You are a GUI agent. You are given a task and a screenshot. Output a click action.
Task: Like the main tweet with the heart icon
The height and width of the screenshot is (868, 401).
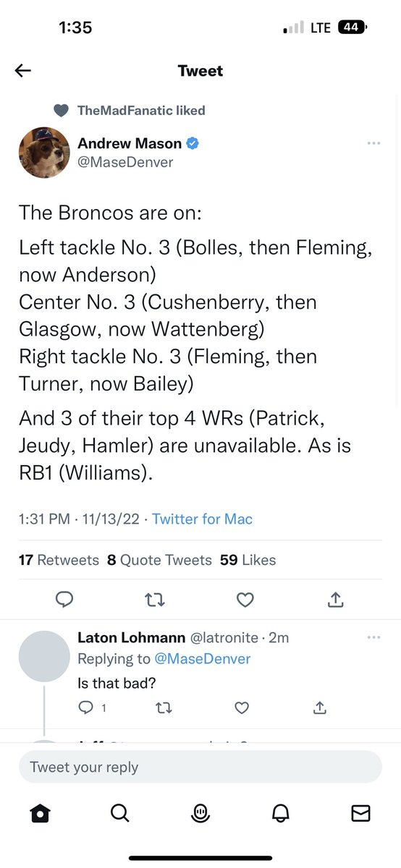tap(245, 599)
